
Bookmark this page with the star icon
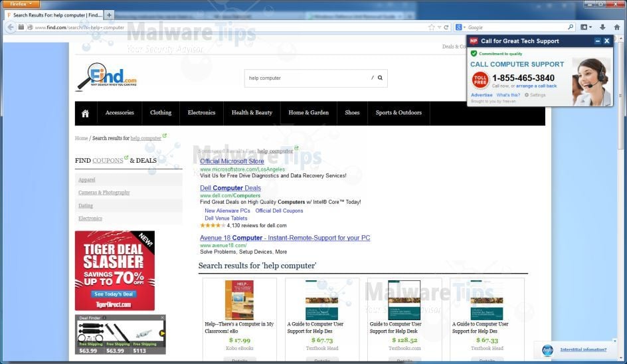pyautogui.click(x=432, y=27)
